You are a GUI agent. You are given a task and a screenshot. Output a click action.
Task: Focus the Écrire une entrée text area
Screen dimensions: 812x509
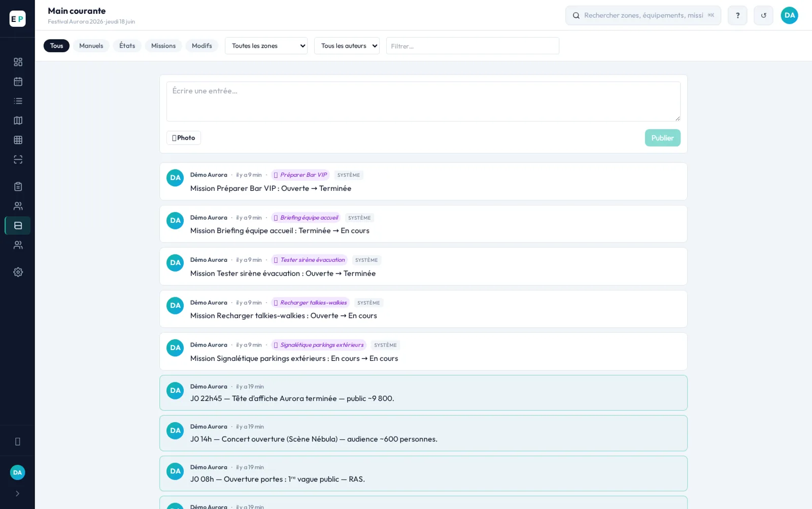coord(423,101)
